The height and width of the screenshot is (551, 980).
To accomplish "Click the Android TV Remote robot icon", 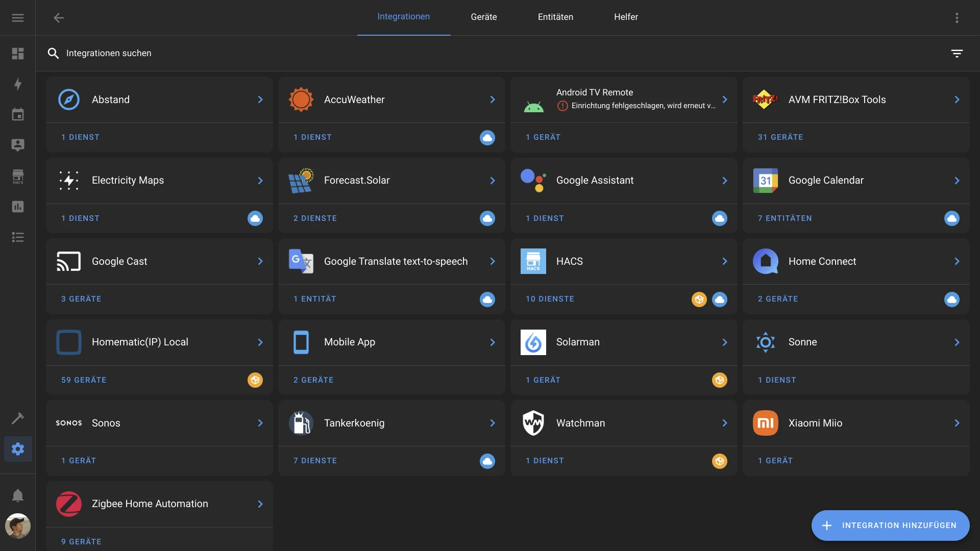I will pos(533,107).
